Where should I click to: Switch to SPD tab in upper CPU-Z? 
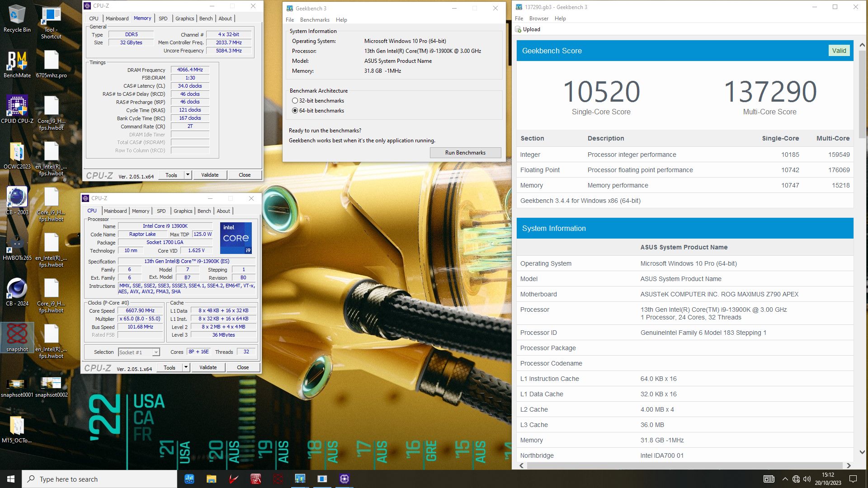click(x=163, y=19)
